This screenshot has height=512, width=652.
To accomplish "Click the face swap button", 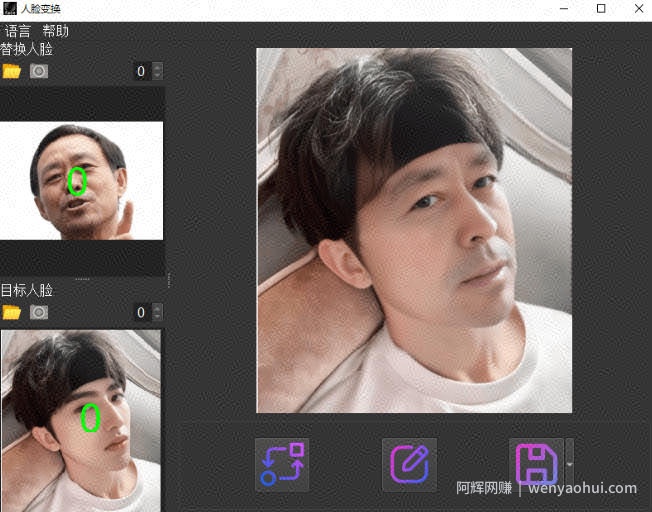I will point(282,465).
